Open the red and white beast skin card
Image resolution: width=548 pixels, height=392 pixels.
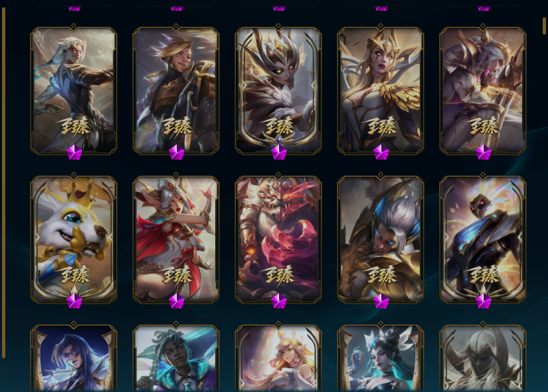point(278,239)
